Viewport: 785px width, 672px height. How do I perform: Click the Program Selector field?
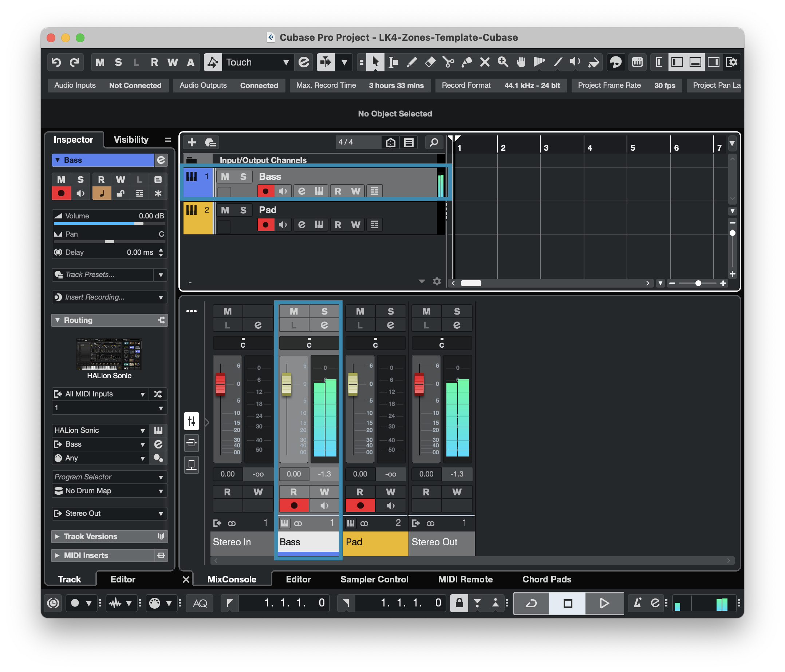109,477
